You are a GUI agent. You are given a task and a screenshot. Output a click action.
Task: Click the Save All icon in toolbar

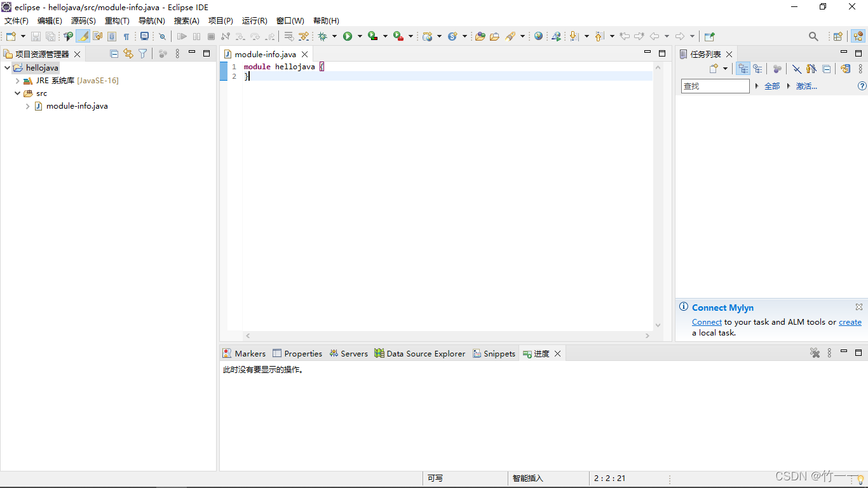tap(50, 36)
